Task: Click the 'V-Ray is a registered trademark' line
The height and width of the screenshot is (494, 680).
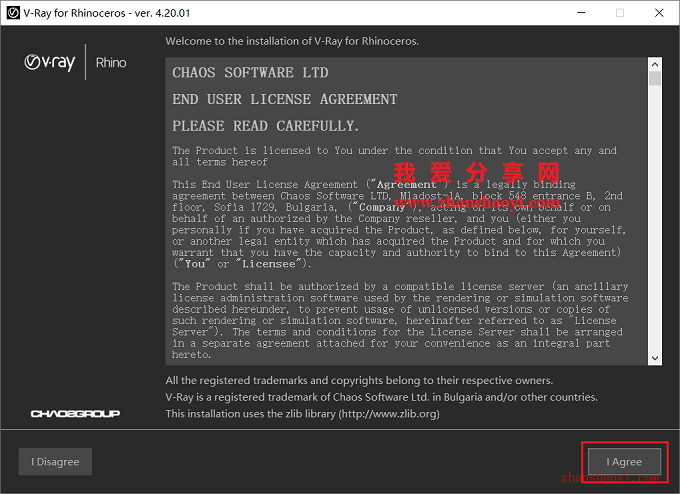Action: coord(381,397)
